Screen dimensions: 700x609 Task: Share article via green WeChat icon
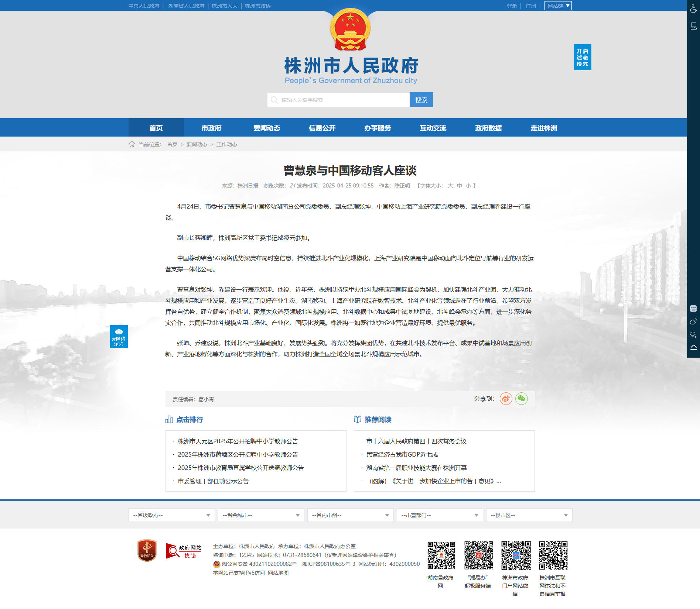(x=521, y=399)
